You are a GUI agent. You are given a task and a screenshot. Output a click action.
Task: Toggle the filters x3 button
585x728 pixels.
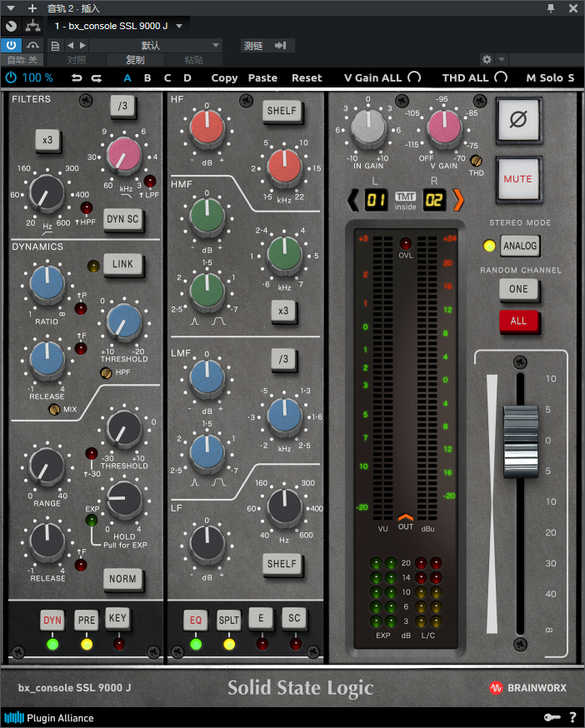click(x=47, y=140)
